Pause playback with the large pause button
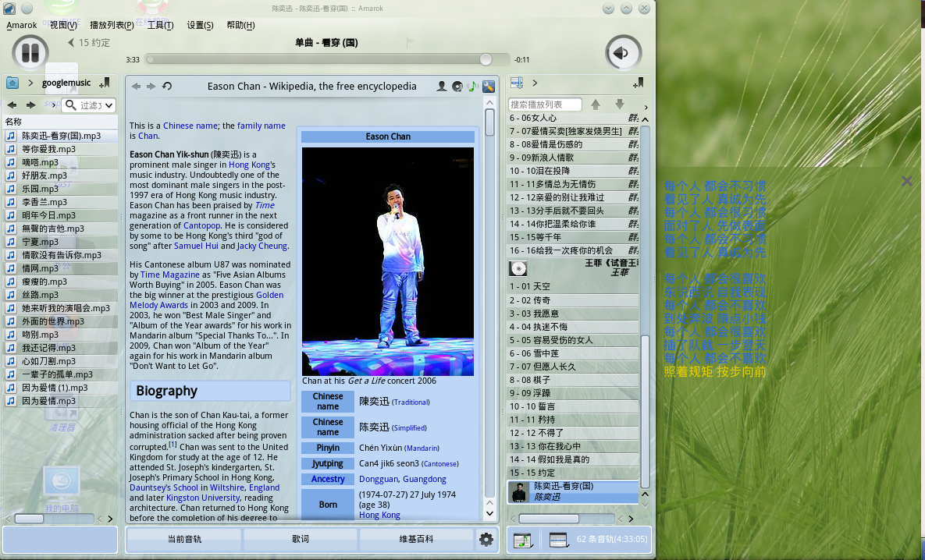Viewport: 925px width, 560px height. pos(30,53)
